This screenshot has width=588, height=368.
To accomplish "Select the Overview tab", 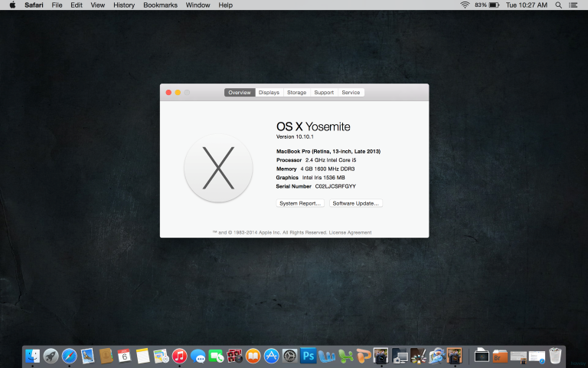I will point(240,92).
